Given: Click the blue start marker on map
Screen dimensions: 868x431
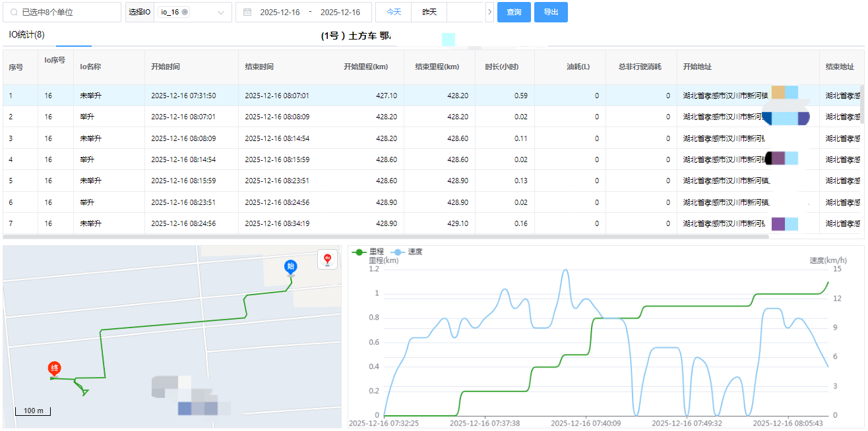Looking at the screenshot, I should click(290, 266).
